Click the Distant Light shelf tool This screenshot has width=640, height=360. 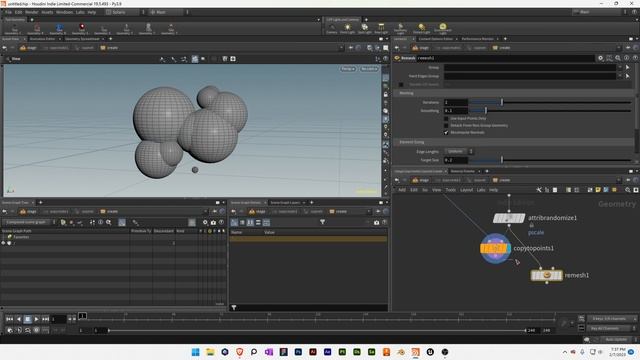(422, 29)
